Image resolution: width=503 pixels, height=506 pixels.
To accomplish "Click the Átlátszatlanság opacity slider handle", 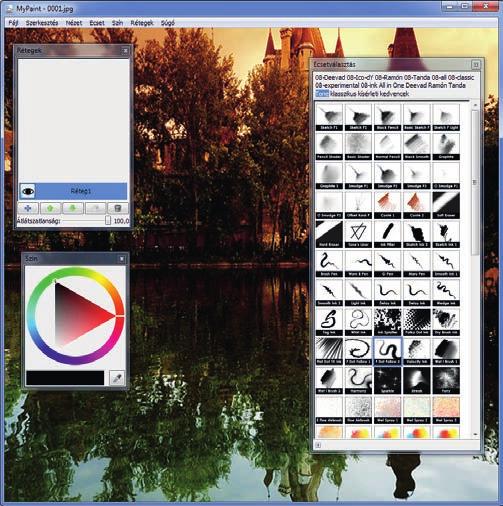I will pyautogui.click(x=108, y=221).
